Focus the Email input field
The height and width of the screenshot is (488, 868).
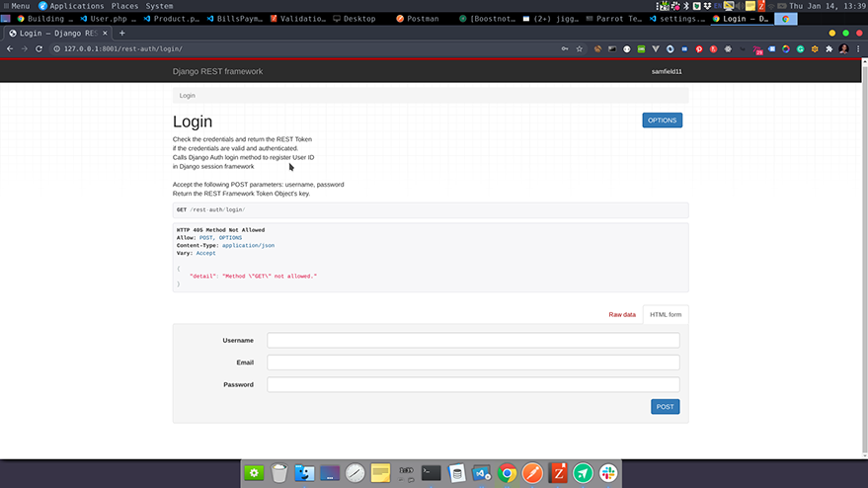coord(473,363)
